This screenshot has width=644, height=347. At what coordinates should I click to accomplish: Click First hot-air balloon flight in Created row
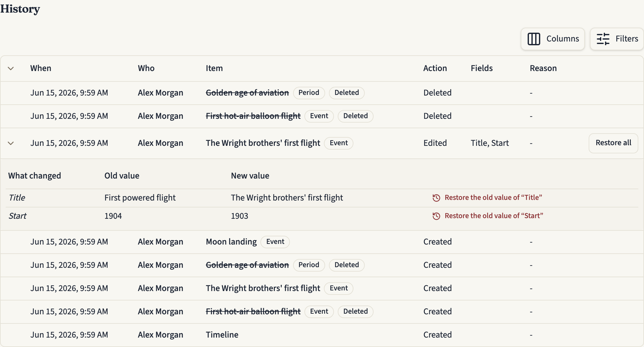pos(253,311)
